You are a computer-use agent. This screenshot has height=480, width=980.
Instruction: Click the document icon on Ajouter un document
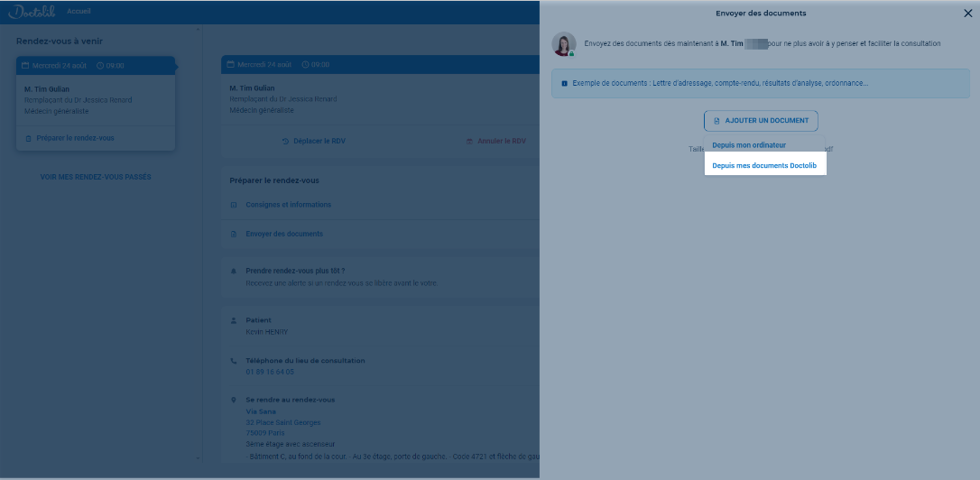(717, 121)
